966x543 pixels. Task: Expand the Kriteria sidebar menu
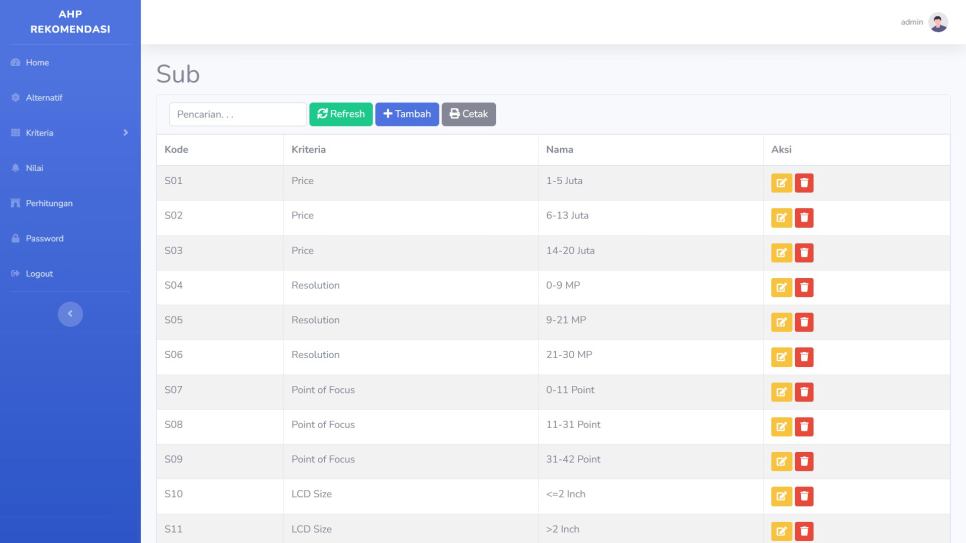pyautogui.click(x=70, y=133)
